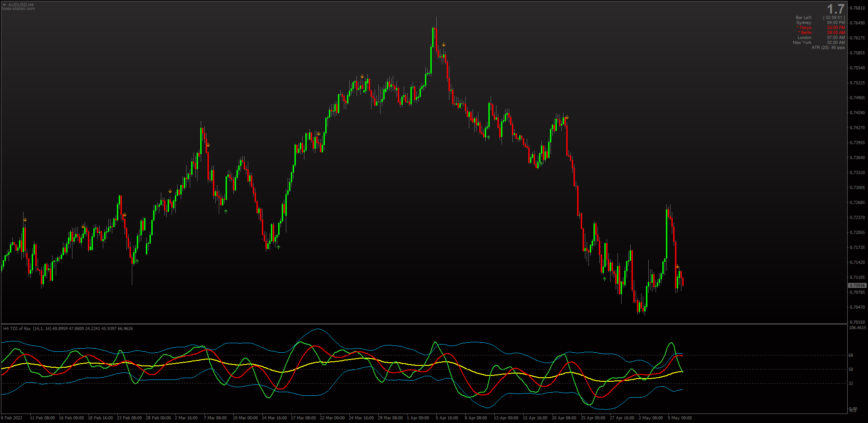Select the Bar Left countdown timer
Viewport: 868px width, 423px height.
pyautogui.click(x=834, y=18)
